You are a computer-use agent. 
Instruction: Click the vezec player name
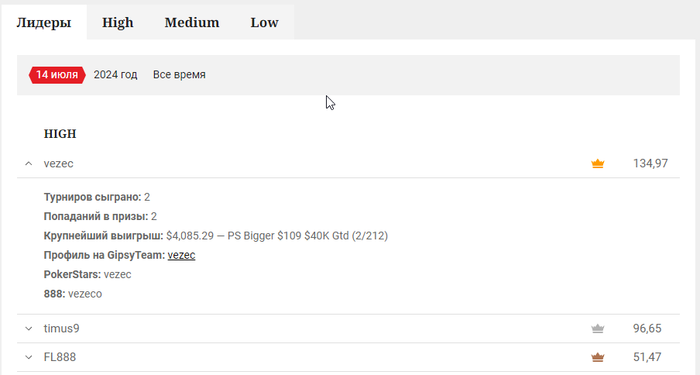[58, 164]
